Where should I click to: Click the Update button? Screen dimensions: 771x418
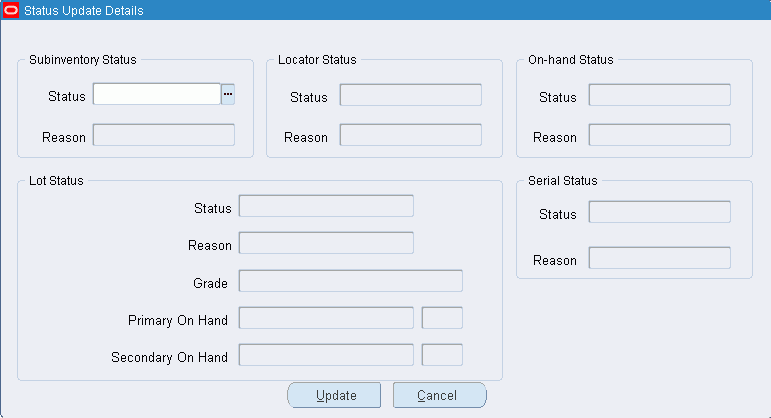[334, 395]
